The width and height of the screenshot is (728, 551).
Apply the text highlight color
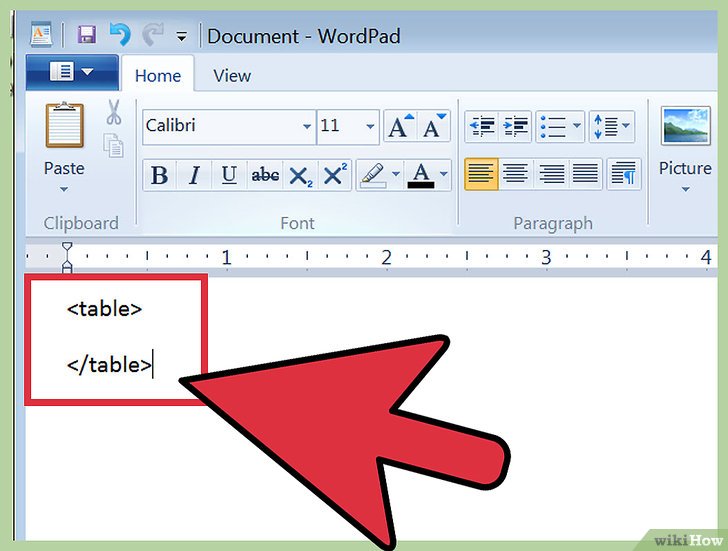(373, 175)
